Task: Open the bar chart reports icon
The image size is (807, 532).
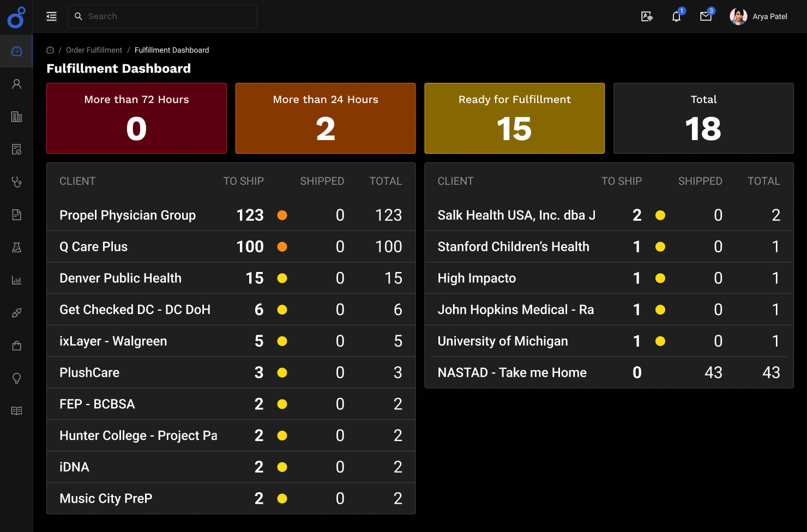Action: 16,280
